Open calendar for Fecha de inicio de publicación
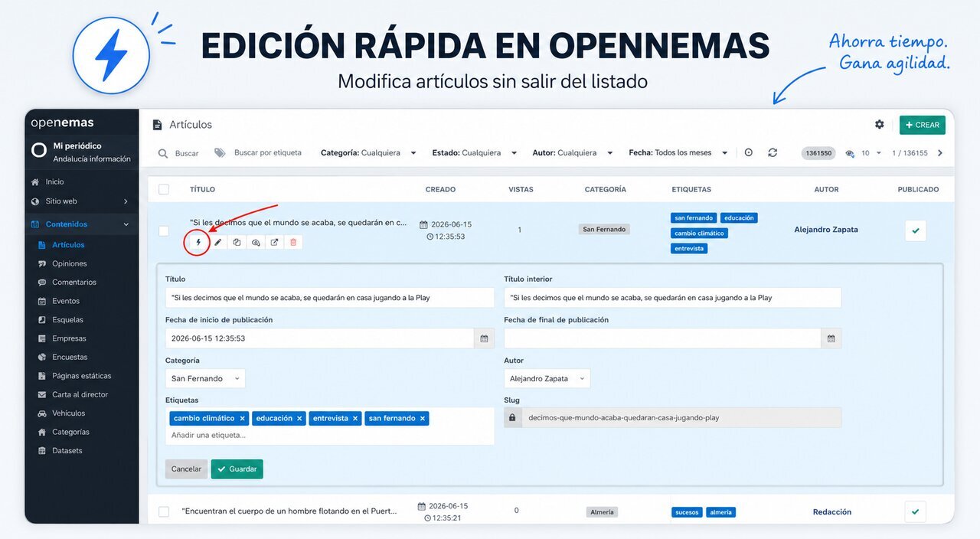 (x=484, y=338)
